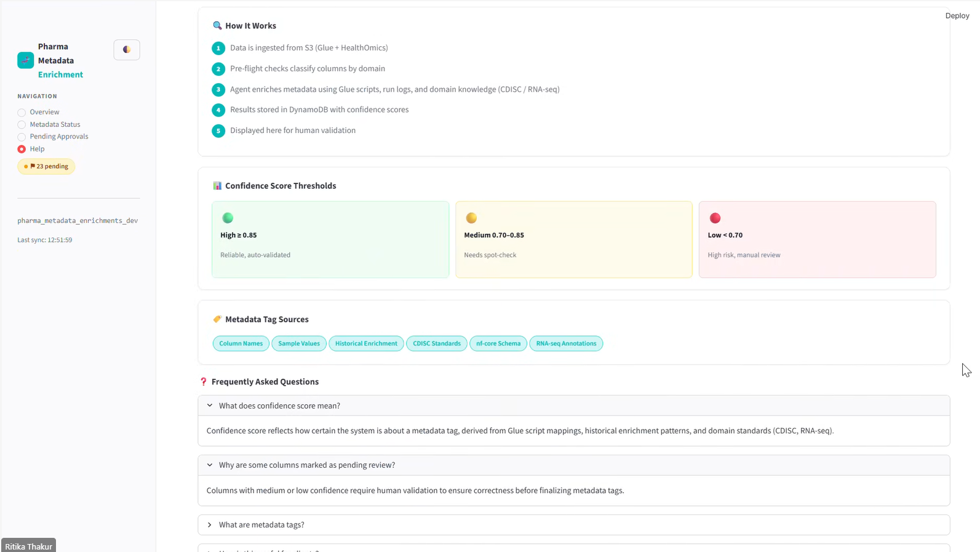
Task: Click the Sample Values tag
Action: [299, 343]
